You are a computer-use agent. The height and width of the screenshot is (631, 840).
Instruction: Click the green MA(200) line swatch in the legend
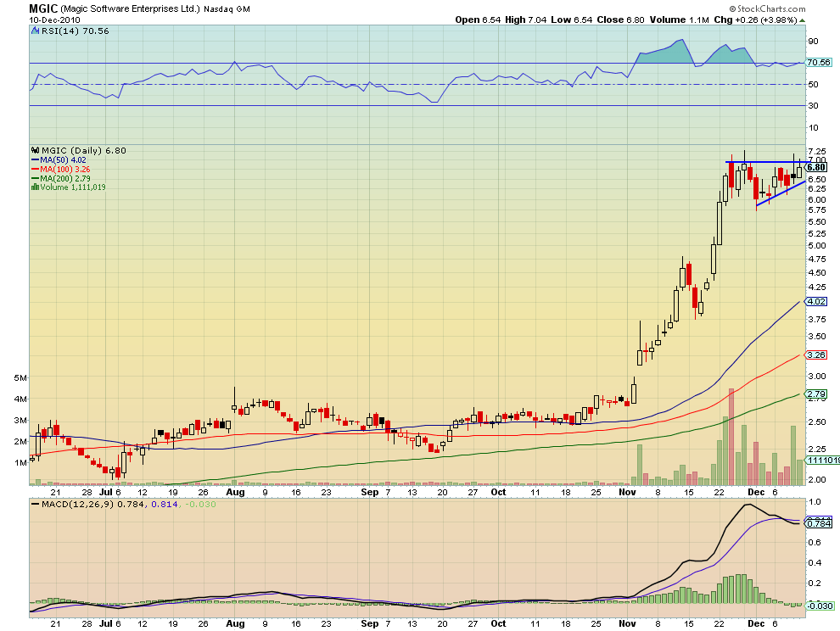[36, 178]
